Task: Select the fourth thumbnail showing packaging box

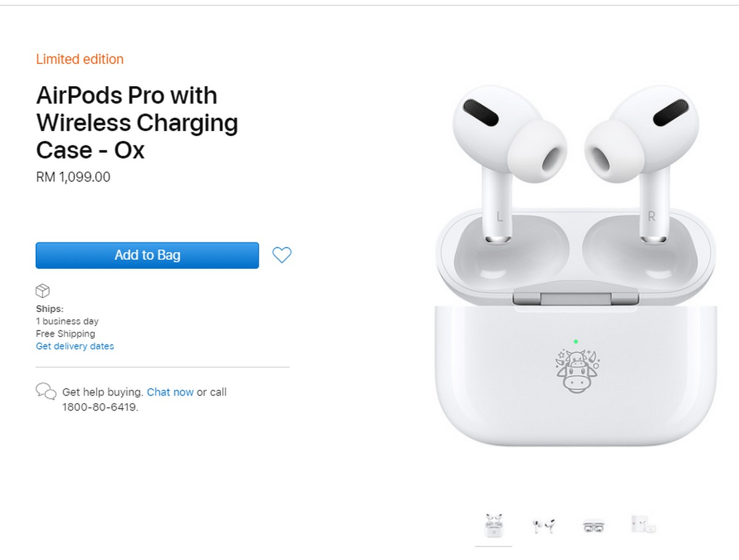Action: (x=643, y=524)
